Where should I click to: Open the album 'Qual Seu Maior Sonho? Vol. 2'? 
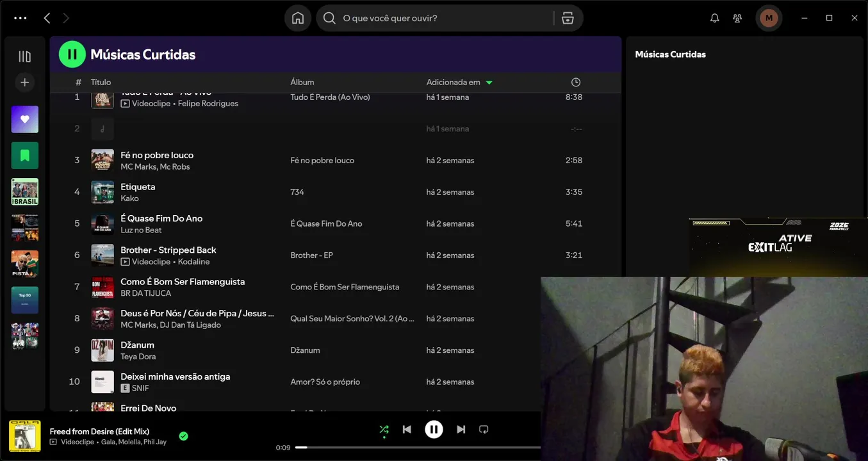(352, 319)
